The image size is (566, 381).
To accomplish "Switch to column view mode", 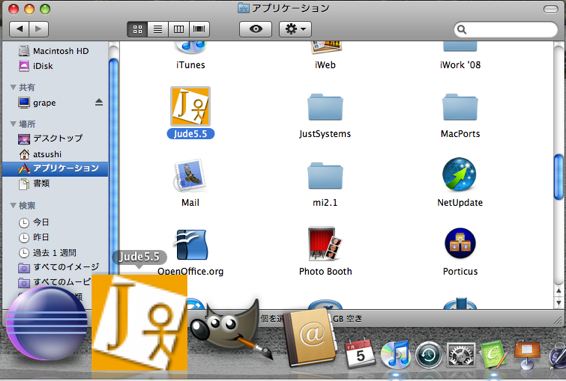I will pyautogui.click(x=179, y=29).
